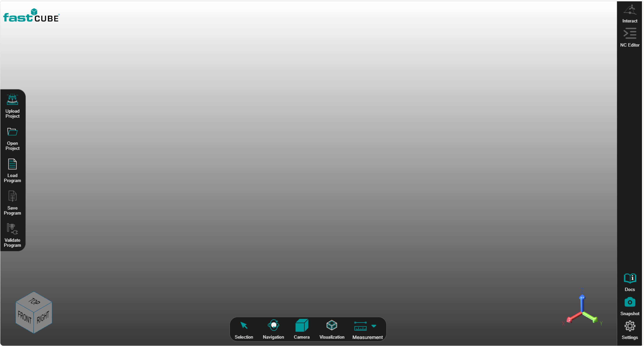
Task: Open the Visualization options
Action: point(332,326)
